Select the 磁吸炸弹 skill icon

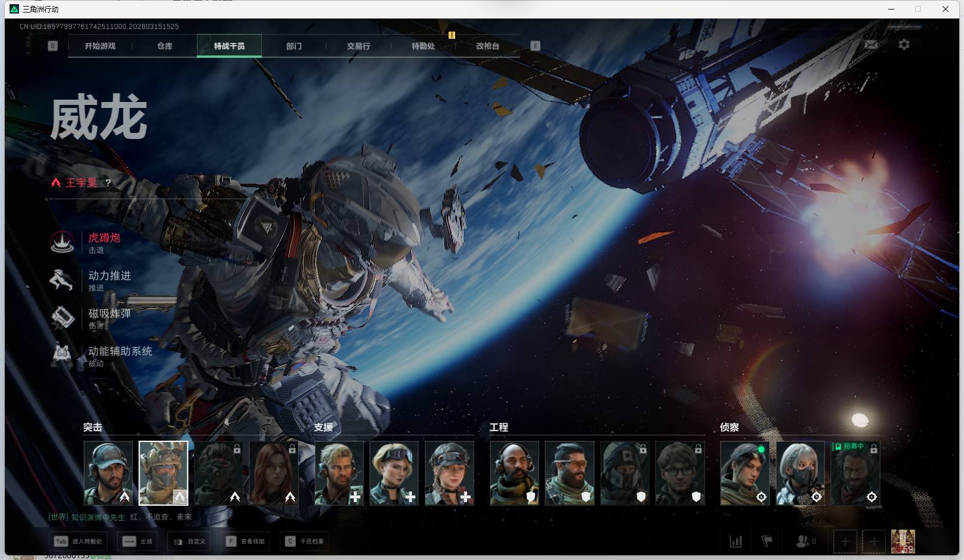click(62, 317)
